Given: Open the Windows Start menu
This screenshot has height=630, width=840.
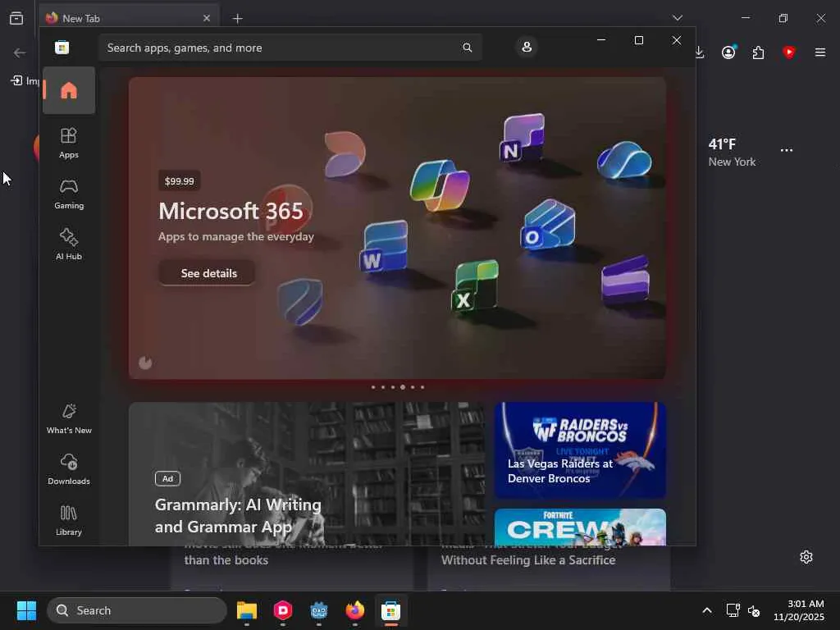Looking at the screenshot, I should point(26,610).
